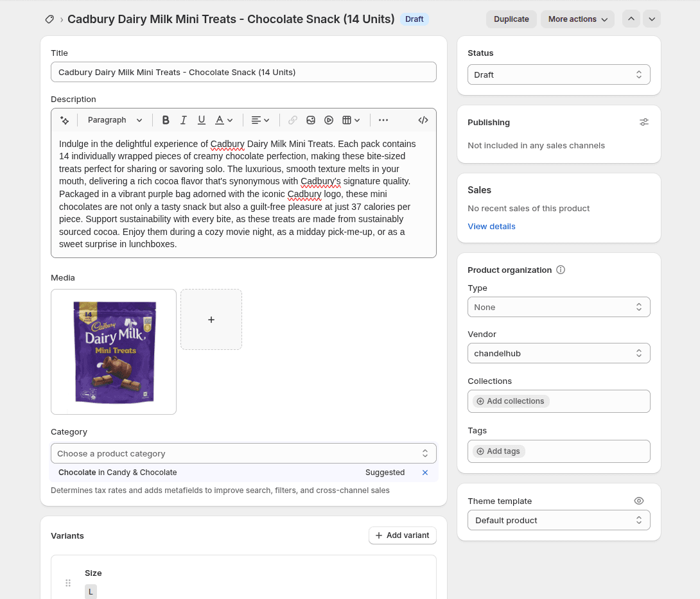Viewport: 700px width, 599px height.
Task: Go to next product arrow
Action: [652, 19]
